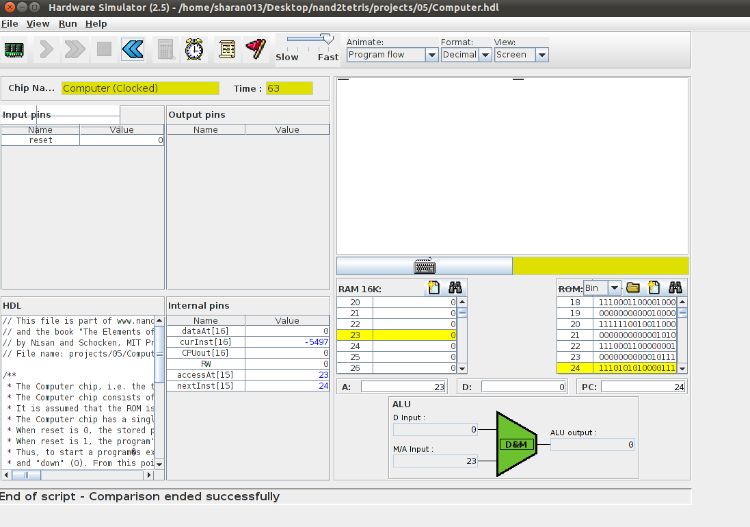The image size is (750, 527).
Task: Expand the ROM Bin format dropdown
Action: [x=614, y=288]
